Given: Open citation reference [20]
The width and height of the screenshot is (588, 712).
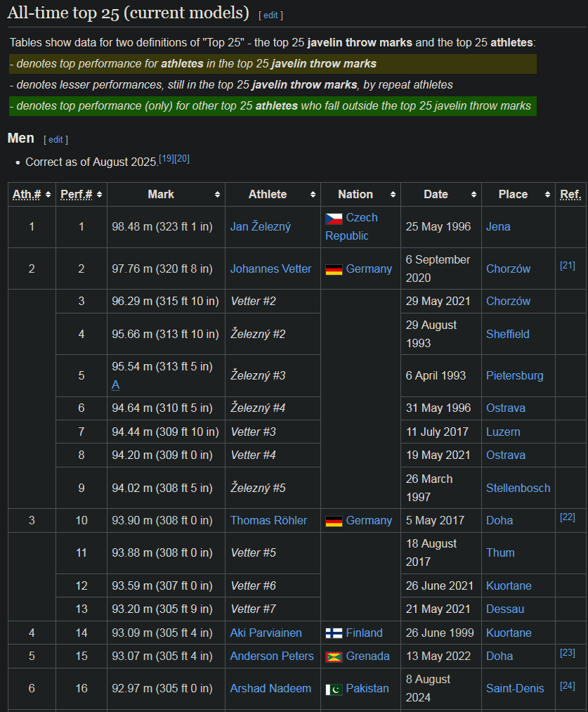Looking at the screenshot, I should pos(182,158).
